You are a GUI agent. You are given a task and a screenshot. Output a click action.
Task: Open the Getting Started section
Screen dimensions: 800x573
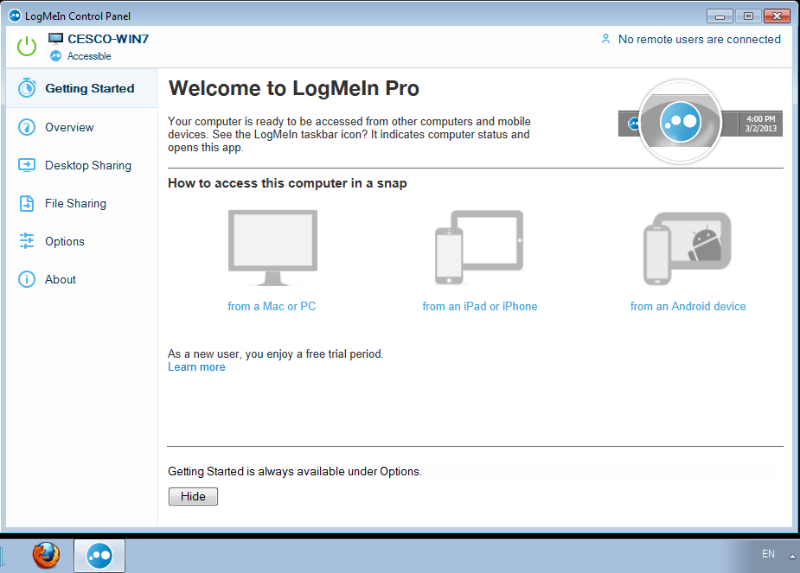pyautogui.click(x=82, y=88)
